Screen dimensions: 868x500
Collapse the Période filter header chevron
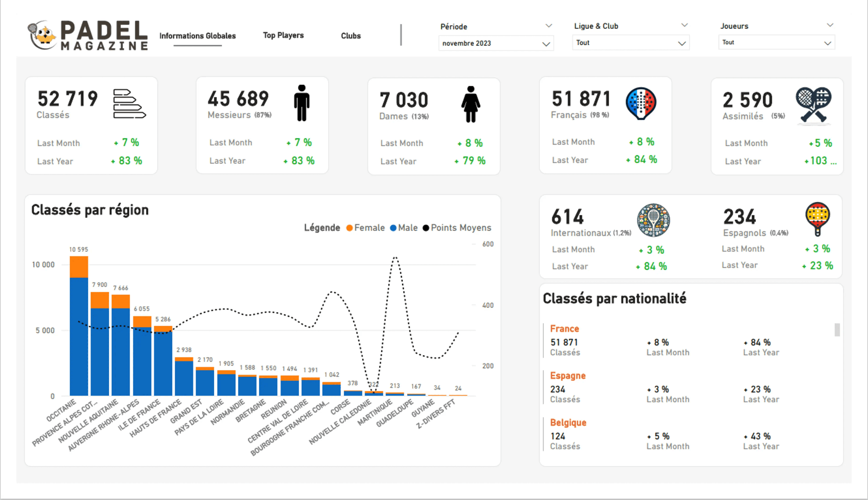548,26
